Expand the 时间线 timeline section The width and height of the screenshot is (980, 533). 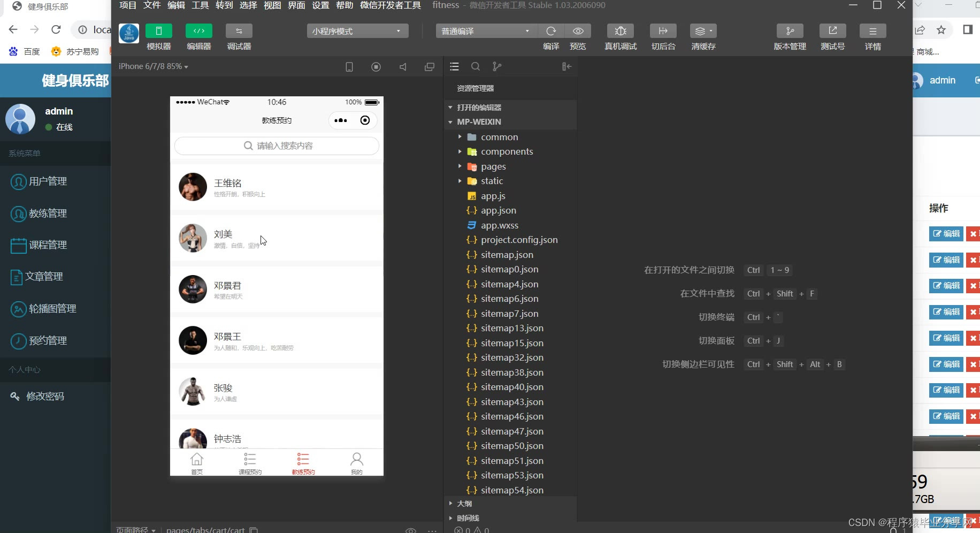(x=510, y=518)
